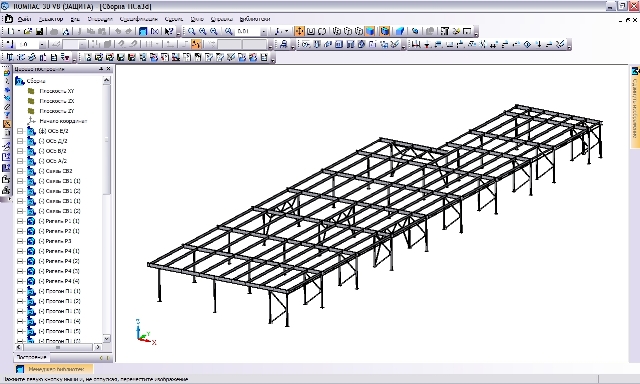640x384 pixels.
Task: Open the Файл menu
Action: pyautogui.click(x=24, y=19)
